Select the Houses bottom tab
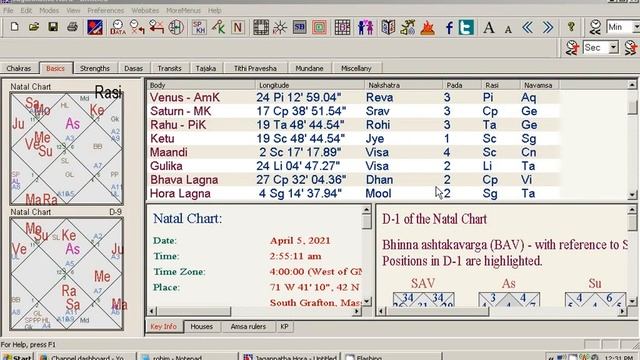 [202, 327]
